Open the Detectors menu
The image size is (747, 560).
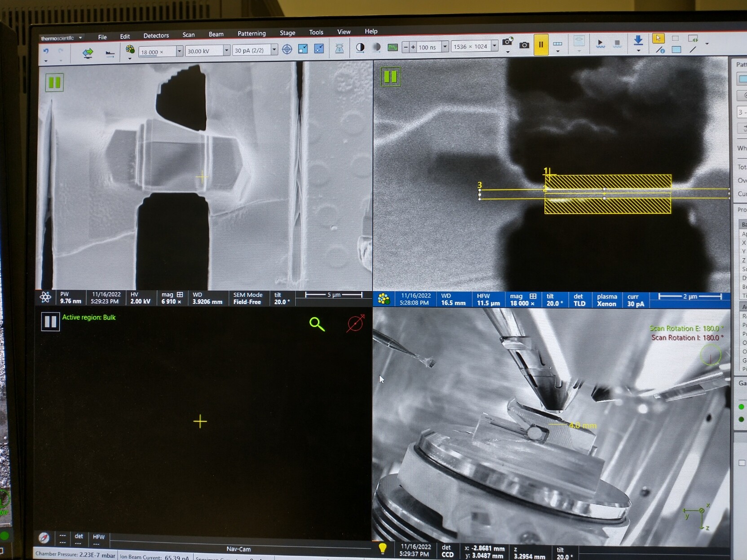click(156, 35)
